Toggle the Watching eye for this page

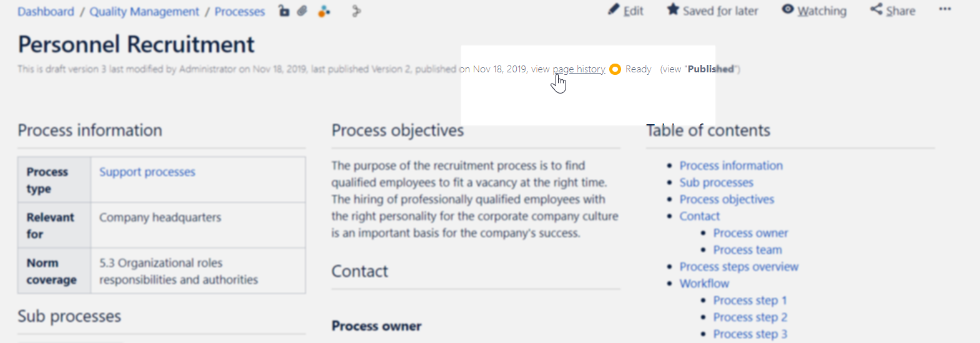pos(814,11)
